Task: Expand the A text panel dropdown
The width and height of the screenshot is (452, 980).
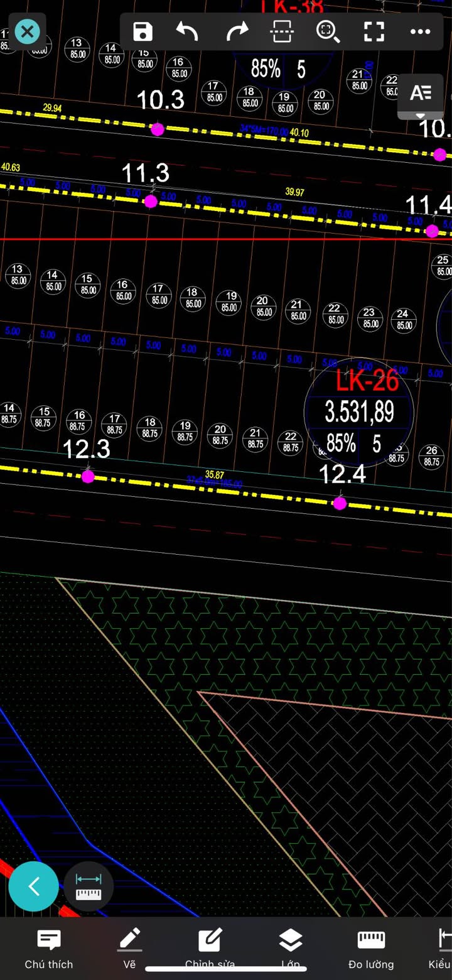Action: pyautogui.click(x=421, y=96)
